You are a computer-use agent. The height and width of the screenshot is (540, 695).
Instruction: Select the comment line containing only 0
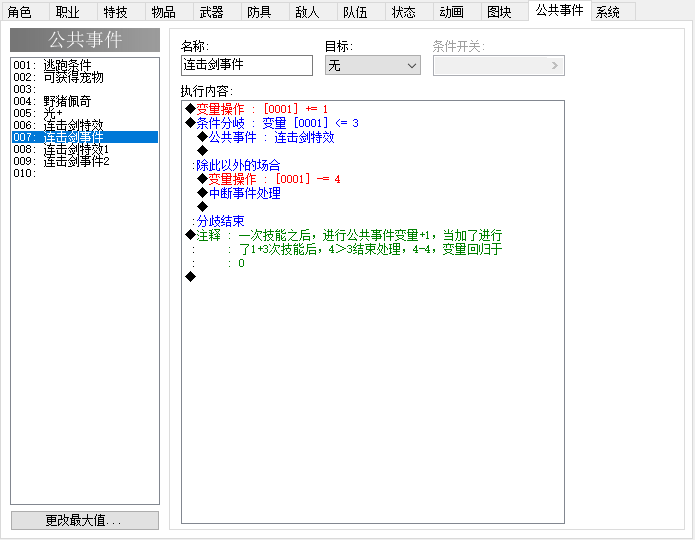tap(373, 263)
